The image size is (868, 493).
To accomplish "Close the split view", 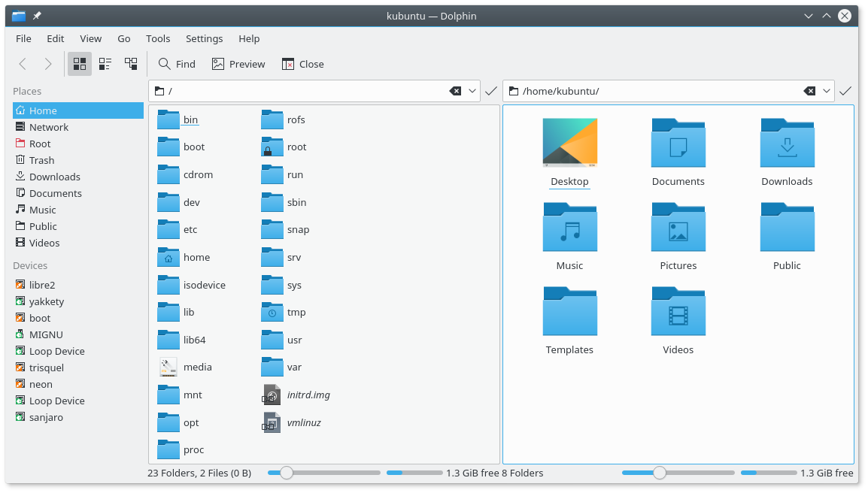I will [x=302, y=64].
